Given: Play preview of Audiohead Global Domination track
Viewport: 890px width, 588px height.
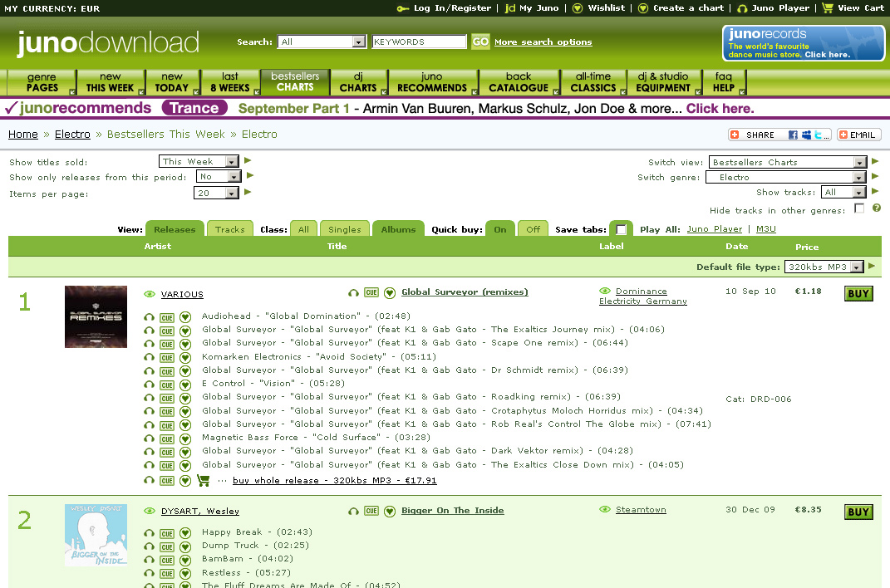Looking at the screenshot, I should point(149,317).
